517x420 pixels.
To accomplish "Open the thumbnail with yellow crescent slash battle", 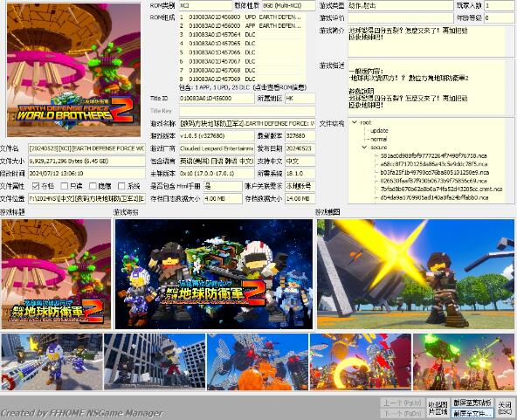I will coord(361,361).
